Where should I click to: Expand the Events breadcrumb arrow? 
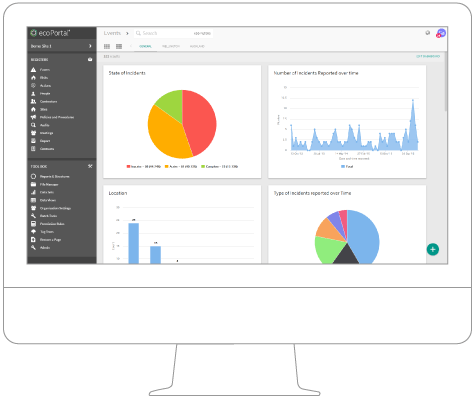tap(127, 33)
